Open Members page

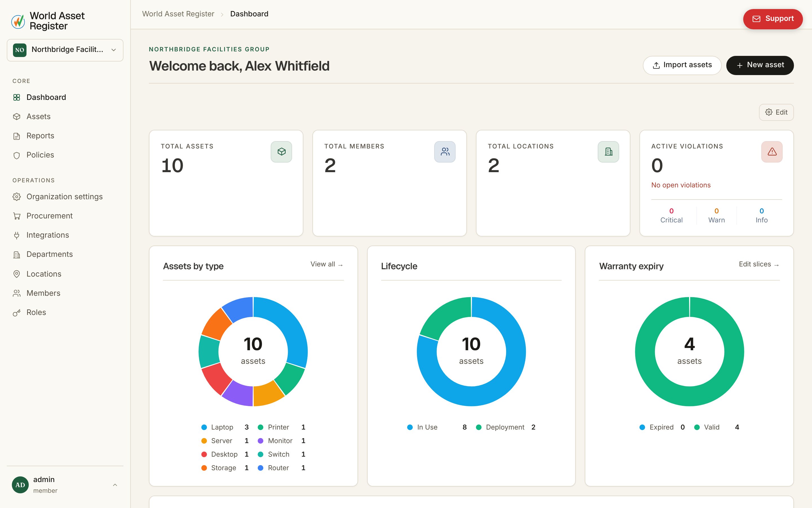(x=65, y=293)
